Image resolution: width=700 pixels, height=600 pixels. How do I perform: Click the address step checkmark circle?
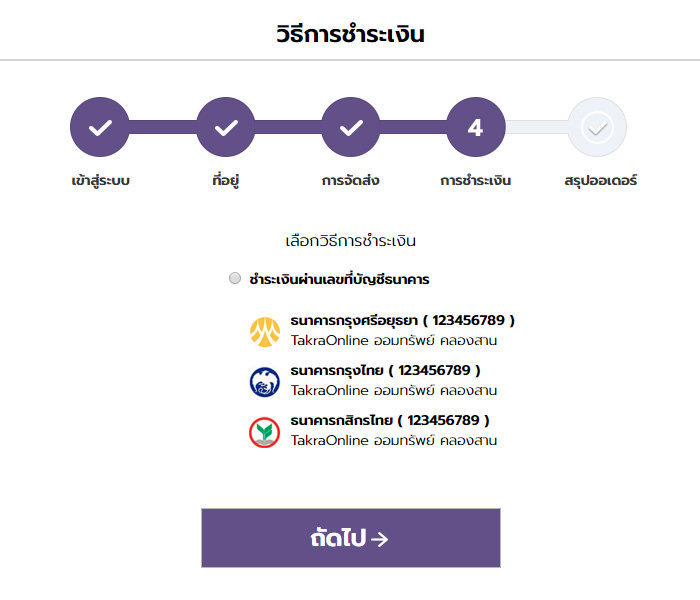226,128
